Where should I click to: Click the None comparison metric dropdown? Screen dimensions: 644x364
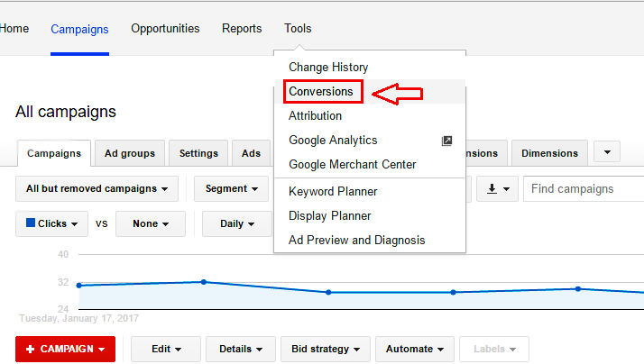tap(151, 223)
